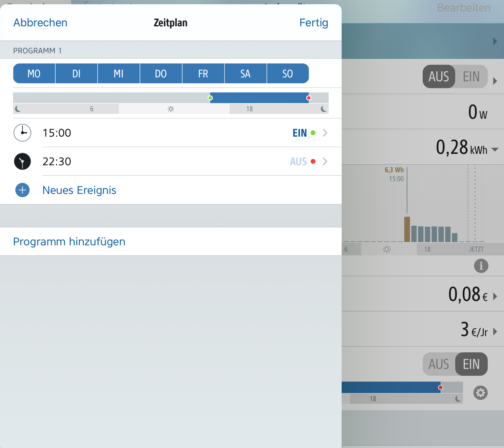The height and width of the screenshot is (448, 504).
Task: Click the clock icon for 15:00 event
Action: click(x=22, y=133)
